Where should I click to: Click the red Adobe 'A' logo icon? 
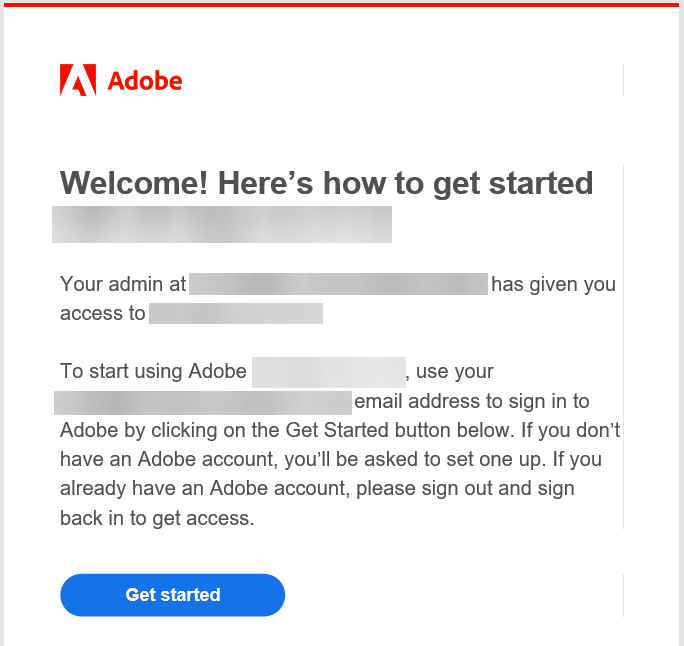click(x=78, y=80)
